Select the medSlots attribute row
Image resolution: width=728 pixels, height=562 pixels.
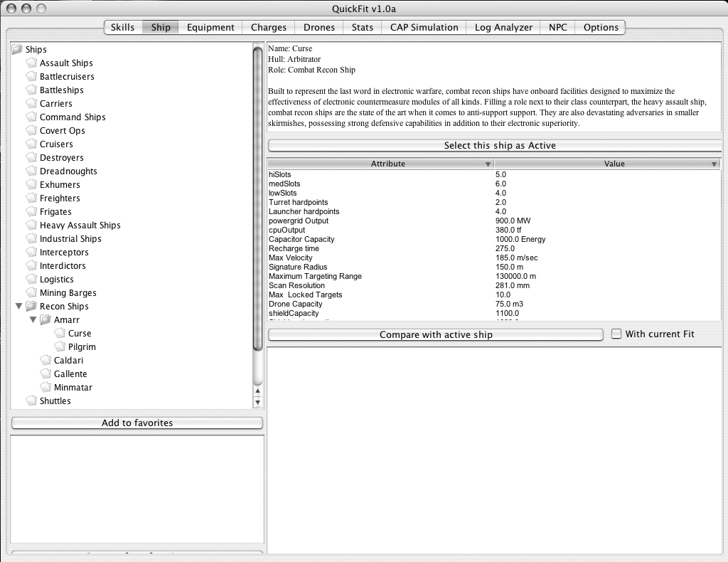click(x=494, y=184)
